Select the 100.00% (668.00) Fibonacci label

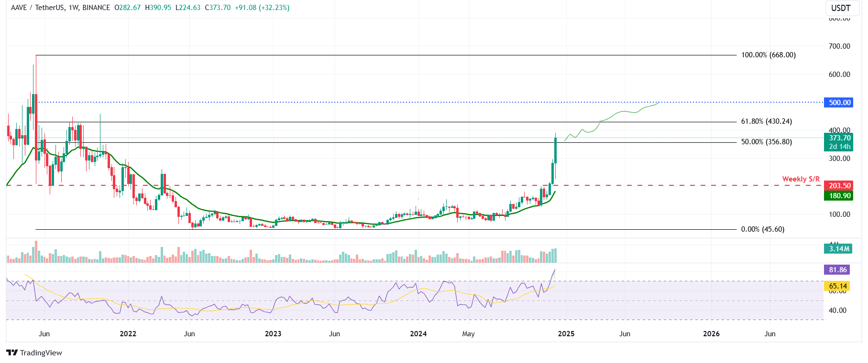tap(769, 55)
